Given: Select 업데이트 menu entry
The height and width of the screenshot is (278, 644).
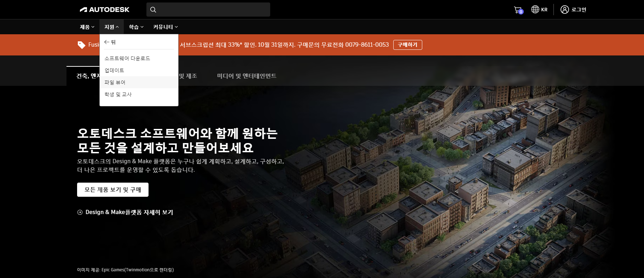Looking at the screenshot, I should pos(139,70).
